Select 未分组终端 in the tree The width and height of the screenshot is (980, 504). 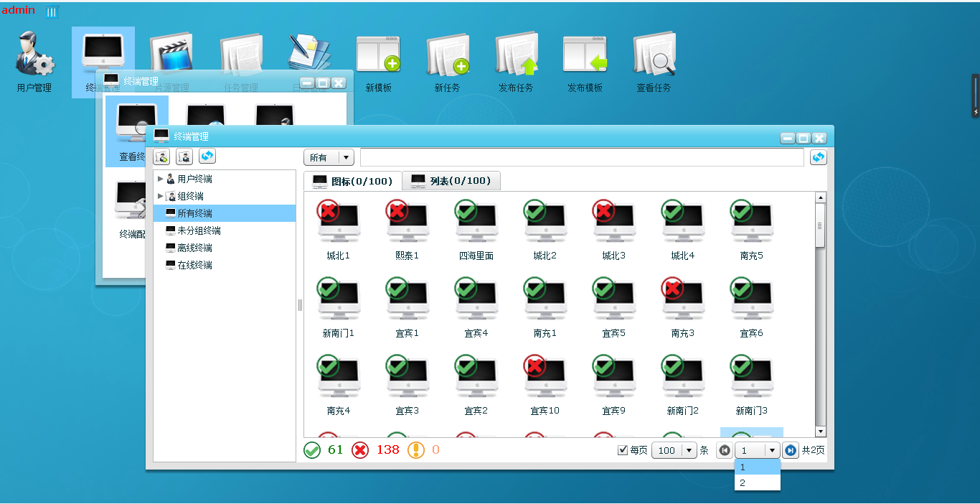pos(225,230)
